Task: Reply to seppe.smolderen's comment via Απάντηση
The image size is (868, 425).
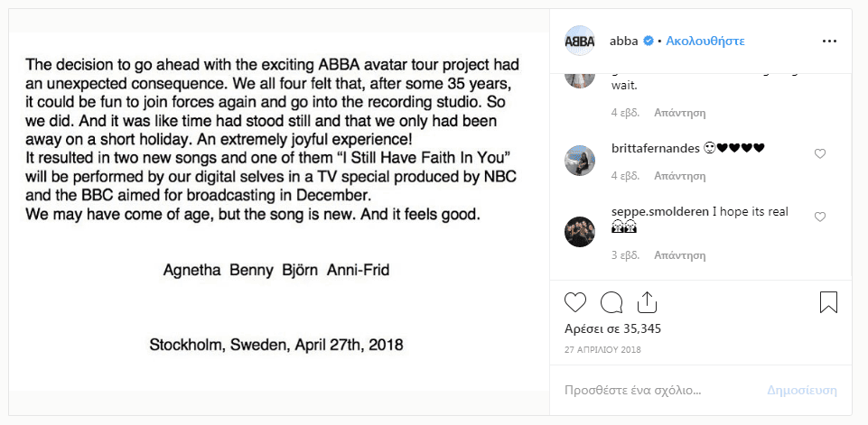Action: pos(679,254)
